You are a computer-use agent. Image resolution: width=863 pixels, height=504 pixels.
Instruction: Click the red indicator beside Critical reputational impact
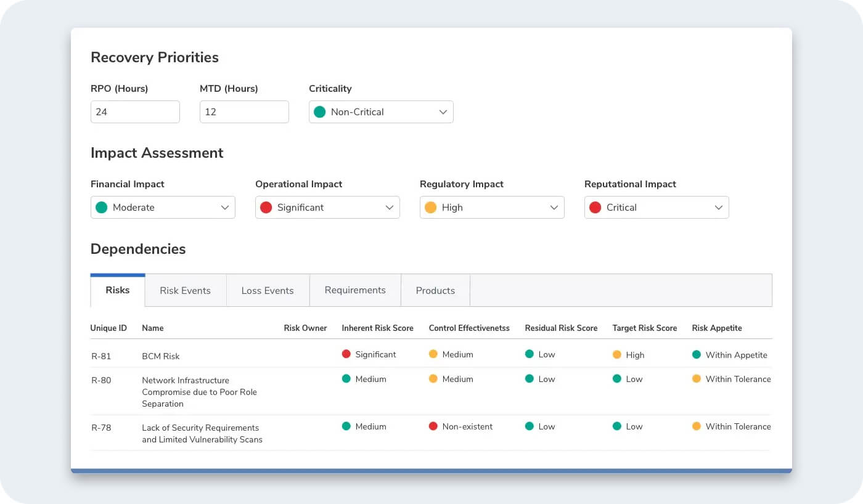[595, 207]
